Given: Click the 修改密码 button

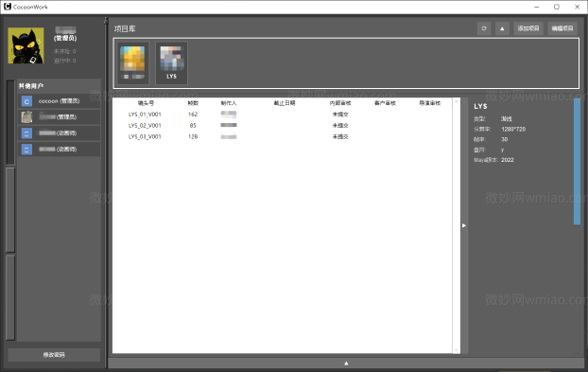Looking at the screenshot, I should pos(54,355).
